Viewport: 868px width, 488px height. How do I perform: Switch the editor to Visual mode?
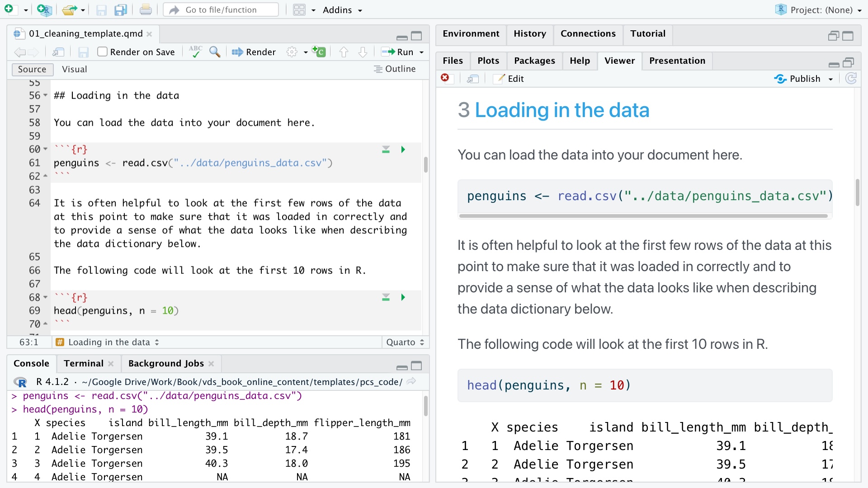point(74,69)
